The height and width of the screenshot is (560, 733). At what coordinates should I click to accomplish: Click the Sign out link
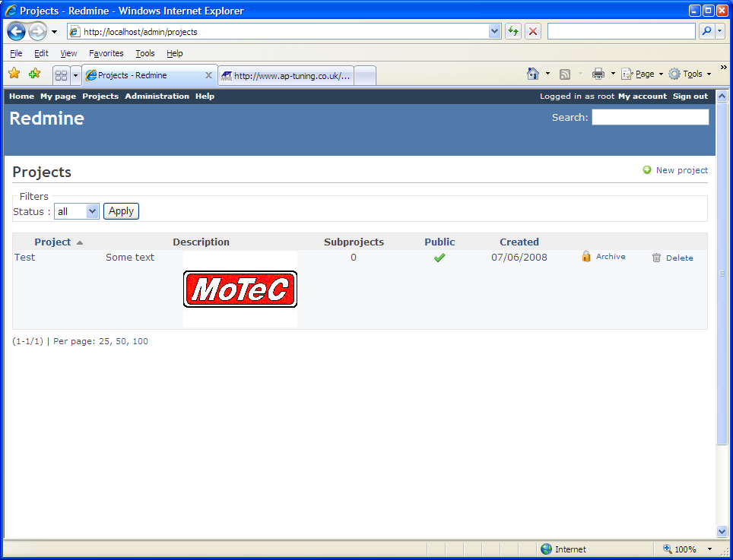pos(690,96)
